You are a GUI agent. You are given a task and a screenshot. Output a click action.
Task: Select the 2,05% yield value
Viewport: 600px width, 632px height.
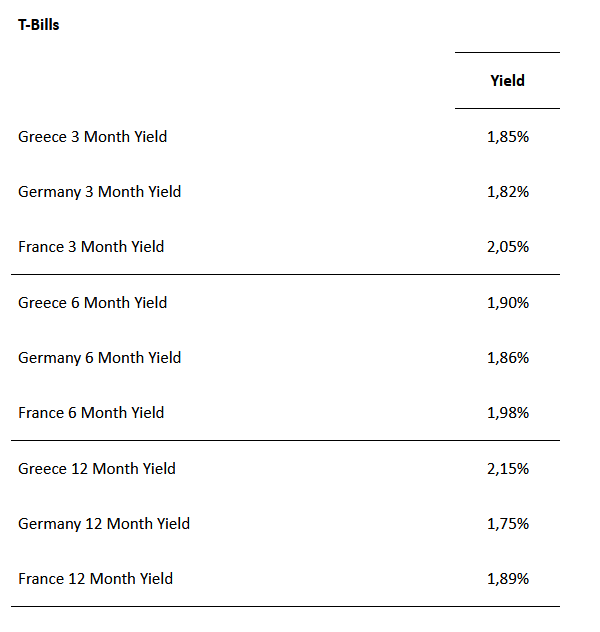tap(507, 247)
